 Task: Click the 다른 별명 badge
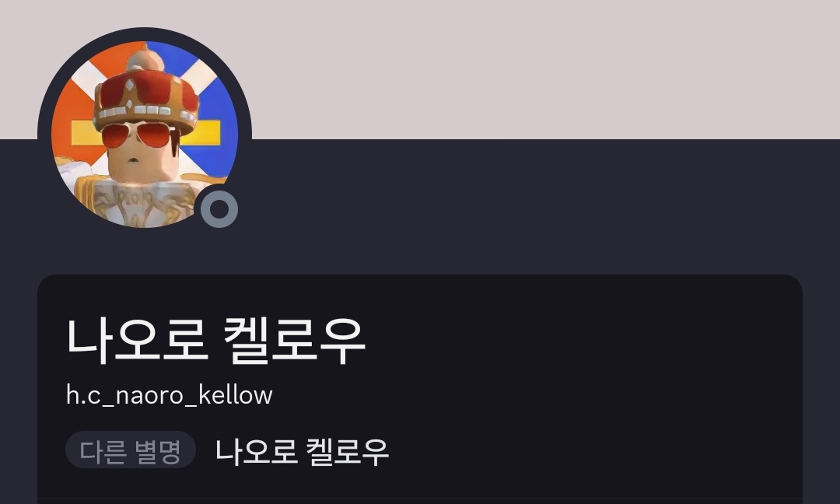[x=130, y=450]
